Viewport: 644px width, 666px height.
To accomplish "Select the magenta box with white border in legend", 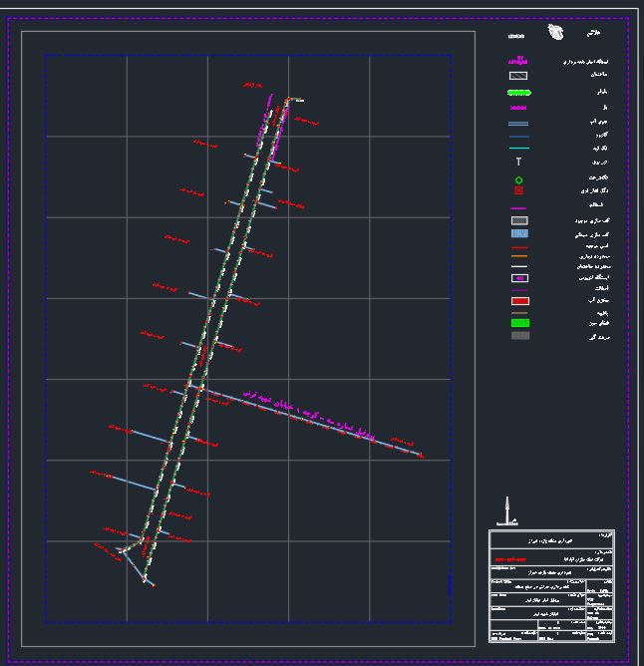I will [519, 278].
